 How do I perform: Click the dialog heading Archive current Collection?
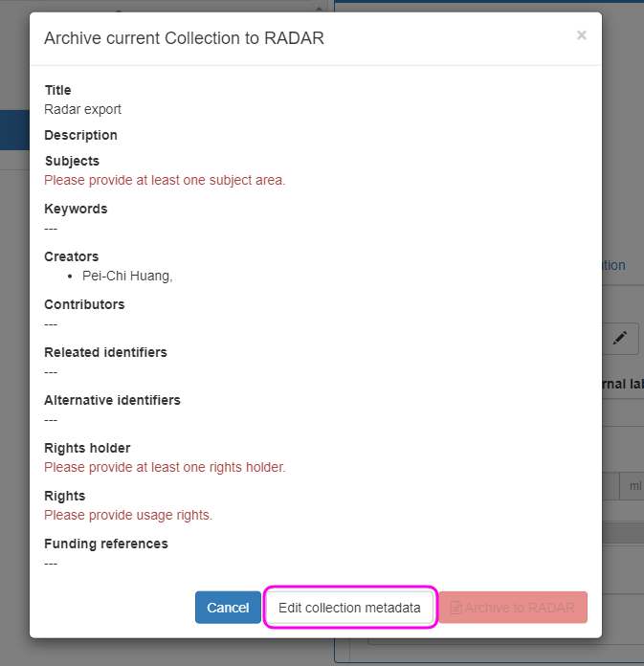pos(185,38)
